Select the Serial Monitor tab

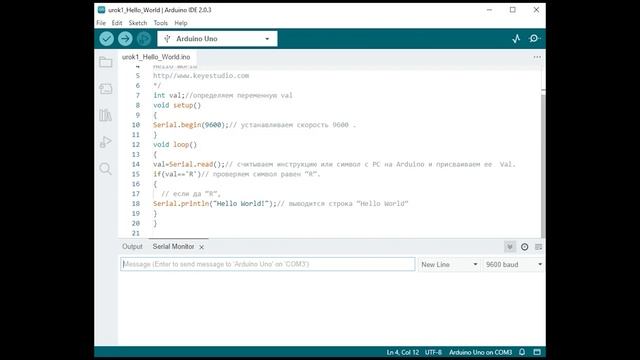173,247
